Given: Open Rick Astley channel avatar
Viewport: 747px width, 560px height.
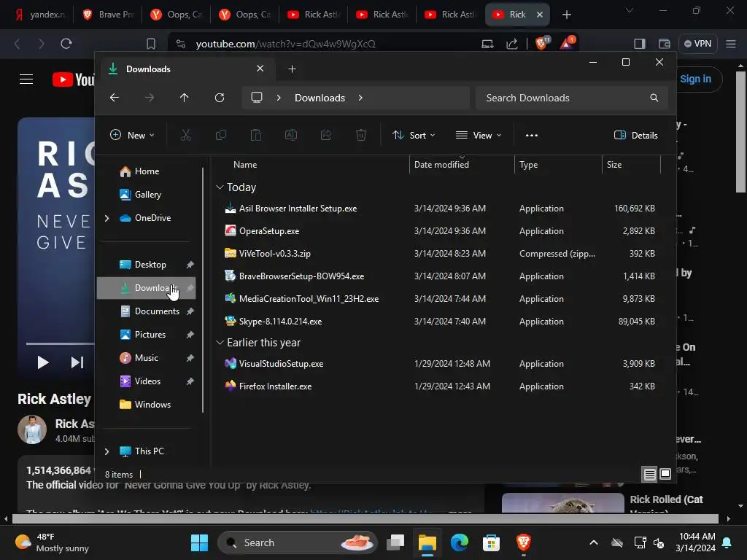Looking at the screenshot, I should 32,429.
